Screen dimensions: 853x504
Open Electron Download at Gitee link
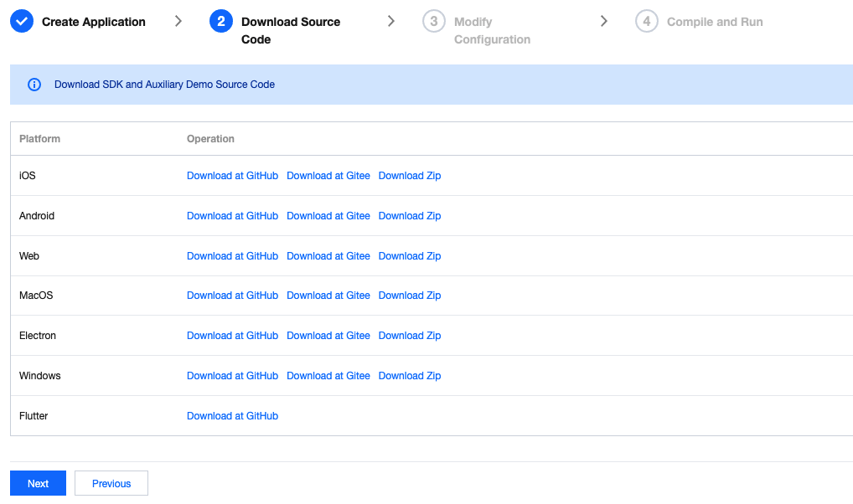[x=328, y=336]
